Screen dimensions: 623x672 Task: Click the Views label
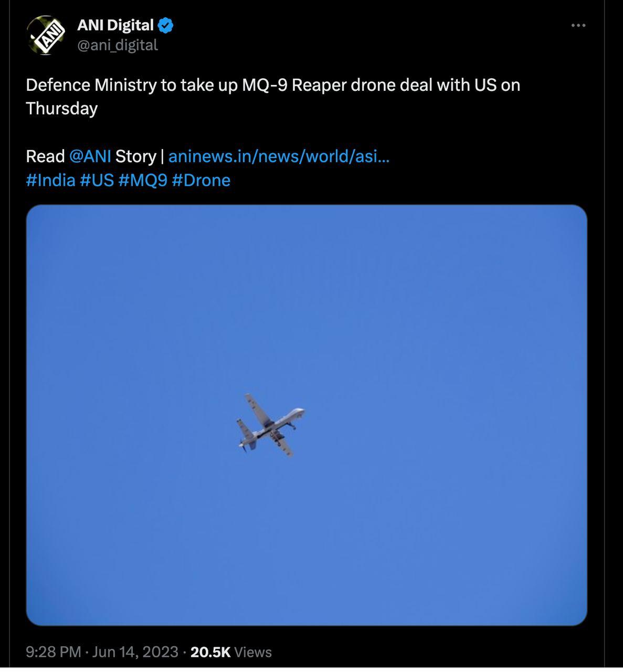253,652
